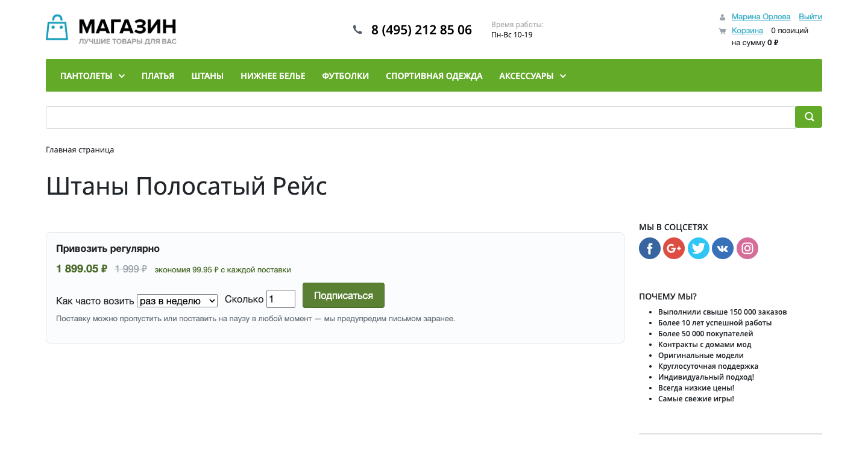This screenshot has width=868, height=458.
Task: Click the price 1 899.05 ₽
Action: point(81,269)
